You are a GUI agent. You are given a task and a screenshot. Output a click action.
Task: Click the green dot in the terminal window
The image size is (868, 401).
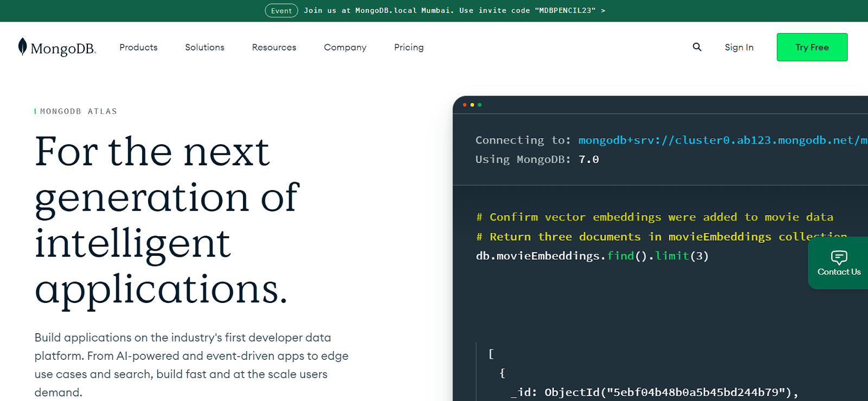tap(480, 105)
